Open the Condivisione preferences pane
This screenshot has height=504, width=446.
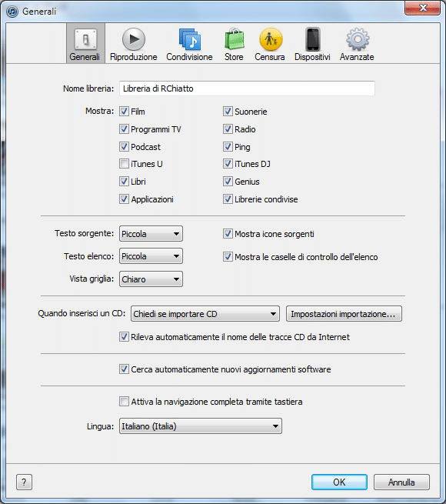[x=189, y=45]
